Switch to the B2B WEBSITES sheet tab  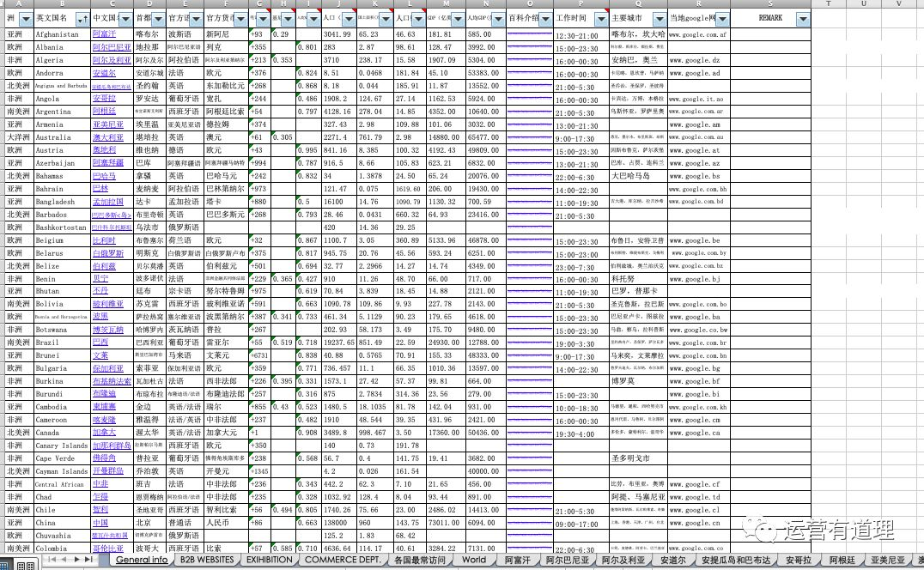[x=207, y=560]
